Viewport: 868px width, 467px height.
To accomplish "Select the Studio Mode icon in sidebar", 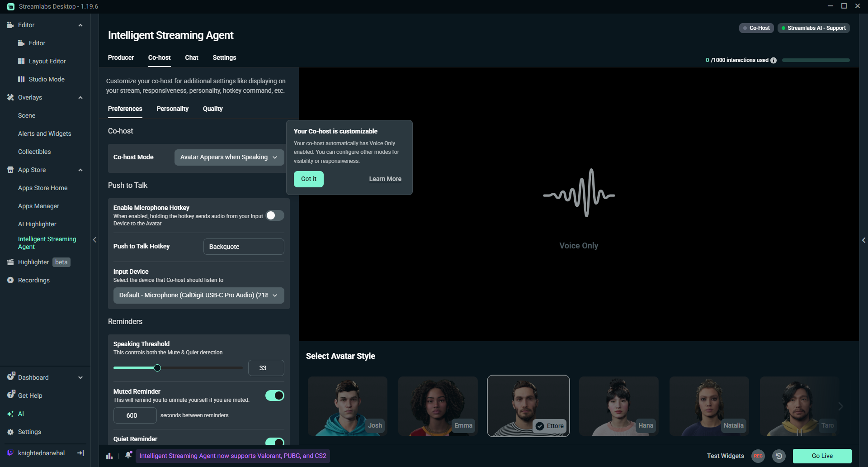I will pos(22,79).
